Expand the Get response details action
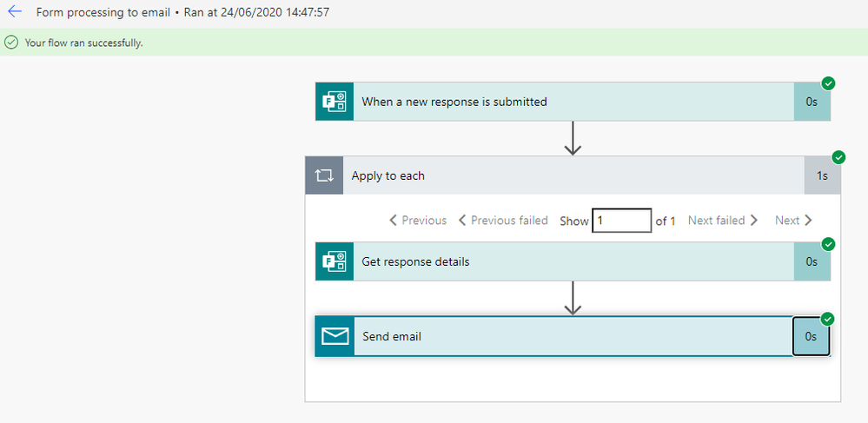This screenshot has width=868, height=423. (573, 261)
